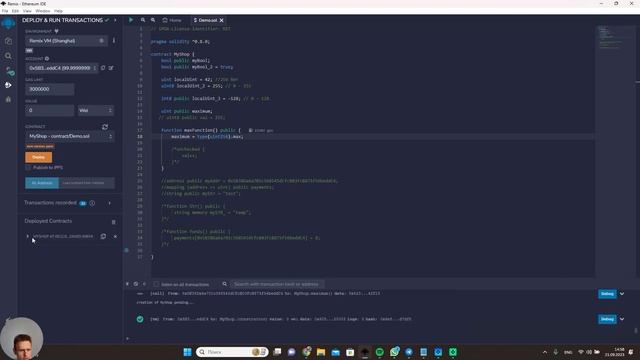This screenshot has height=360, width=640.
Task: Click the search transaction hash field
Action: point(277,284)
